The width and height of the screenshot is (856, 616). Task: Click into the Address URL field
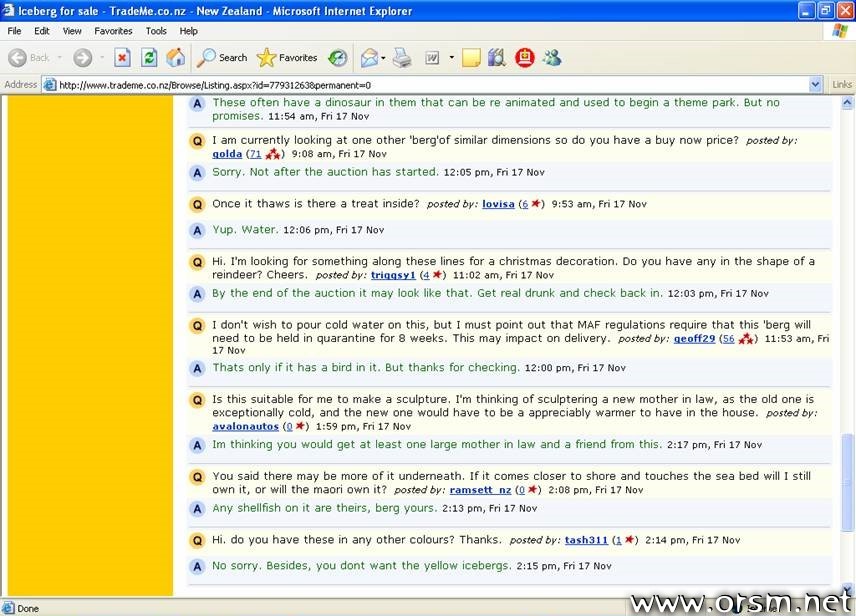[426, 85]
